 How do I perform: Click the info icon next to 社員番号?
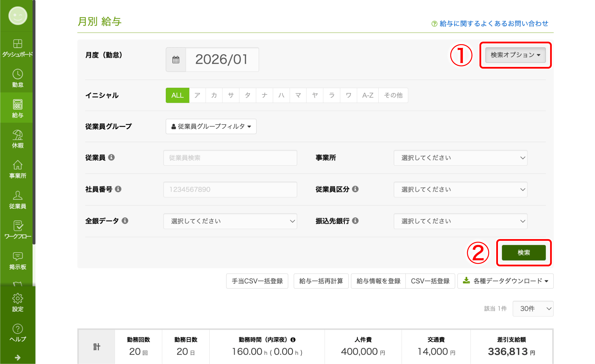[118, 189]
